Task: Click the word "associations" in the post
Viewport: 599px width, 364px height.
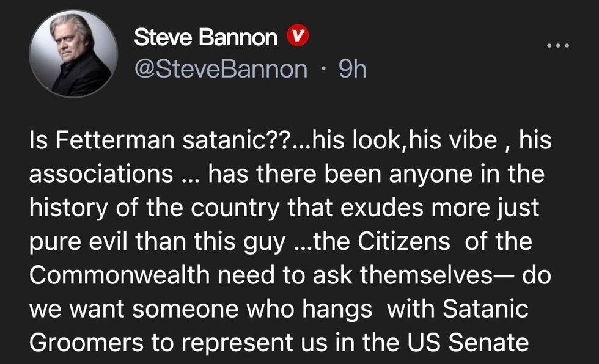Action: click(x=101, y=173)
